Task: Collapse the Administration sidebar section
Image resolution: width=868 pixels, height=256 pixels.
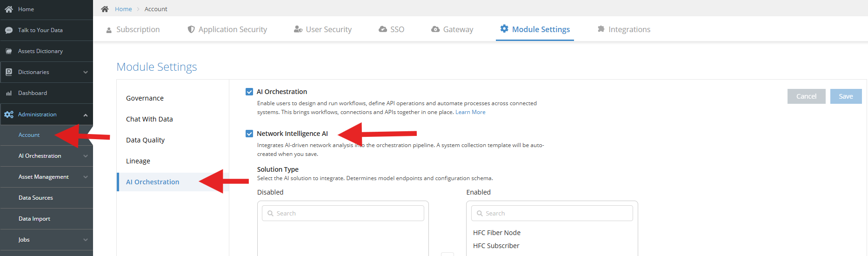Action: click(x=86, y=115)
